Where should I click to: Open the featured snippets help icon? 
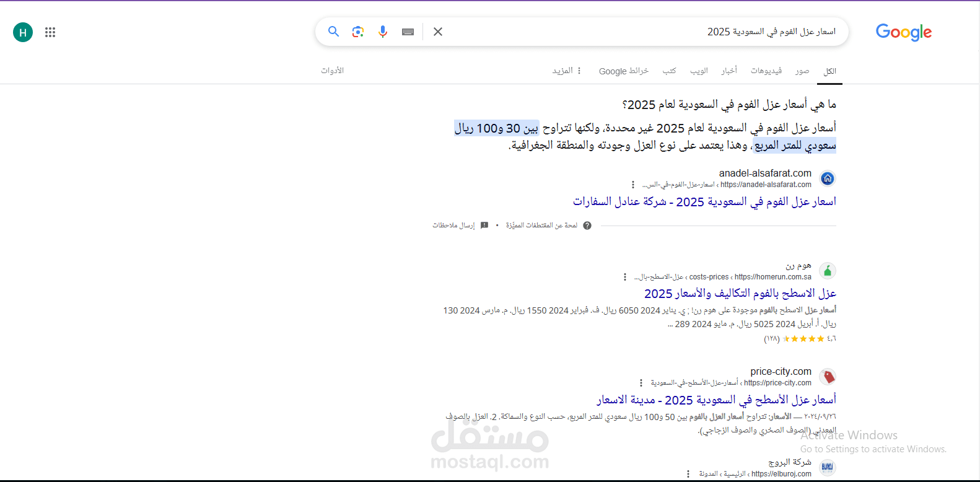pos(587,226)
